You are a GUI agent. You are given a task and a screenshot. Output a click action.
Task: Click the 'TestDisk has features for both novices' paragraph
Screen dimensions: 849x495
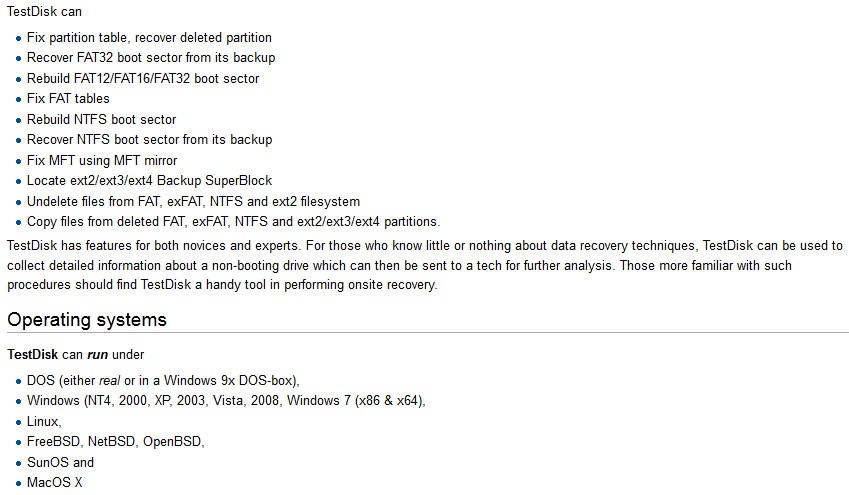[x=425, y=265]
